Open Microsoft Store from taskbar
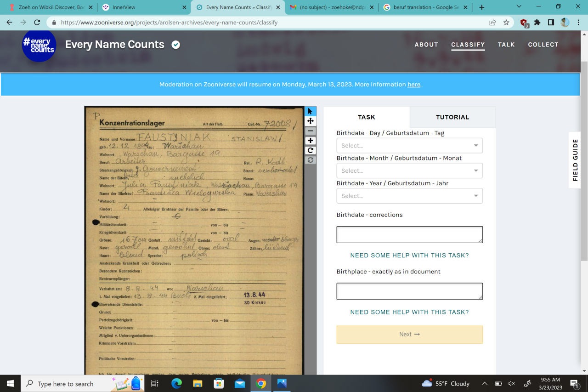This screenshot has height=392, width=588. [219, 383]
